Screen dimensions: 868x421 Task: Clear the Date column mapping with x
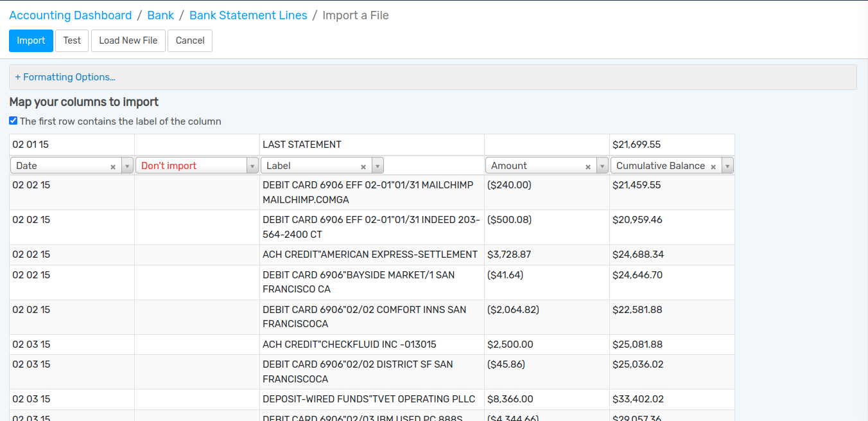(113, 166)
